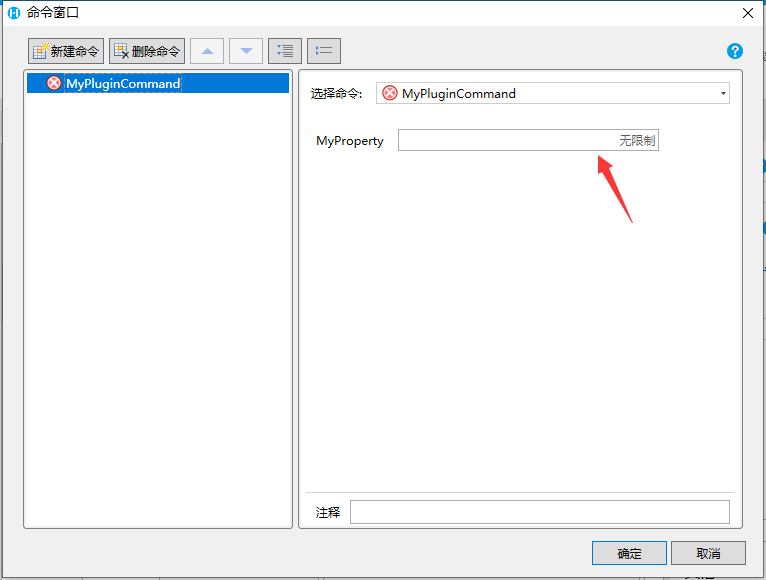Select MyPluginCommand in the command list
Image resolution: width=766 pixels, height=580 pixels.
(x=158, y=84)
